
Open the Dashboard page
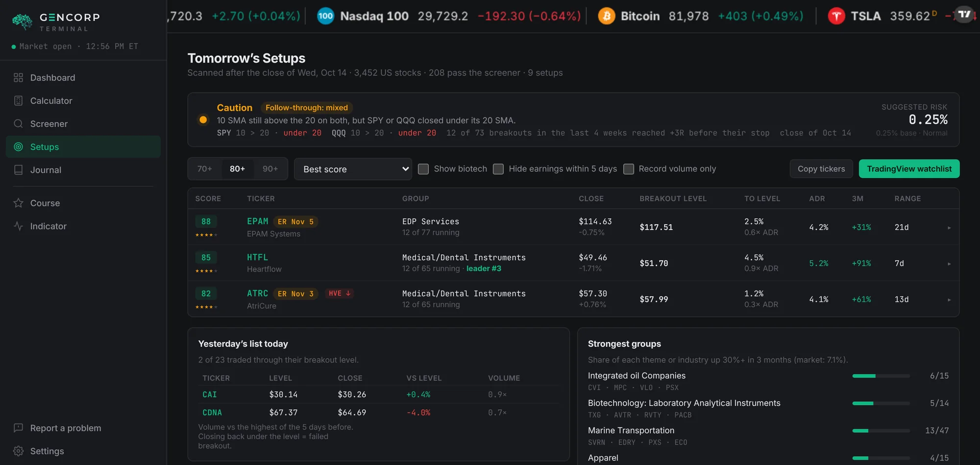click(x=83, y=77)
